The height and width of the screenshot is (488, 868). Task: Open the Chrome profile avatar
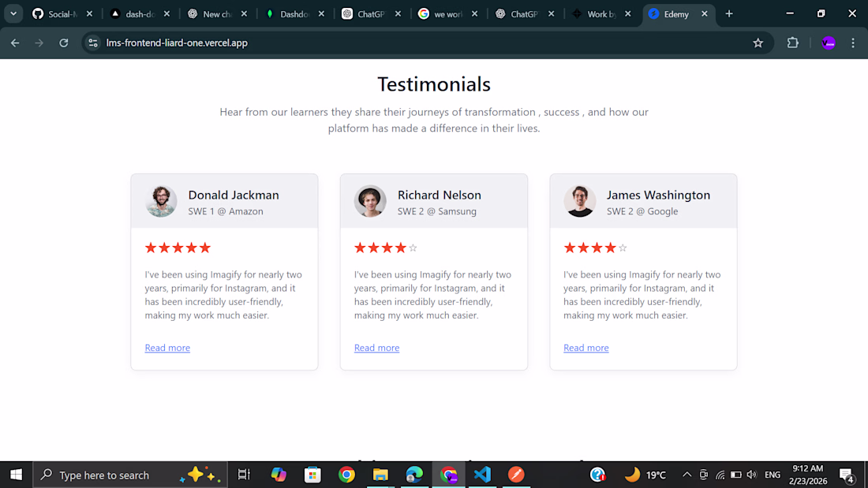click(828, 43)
